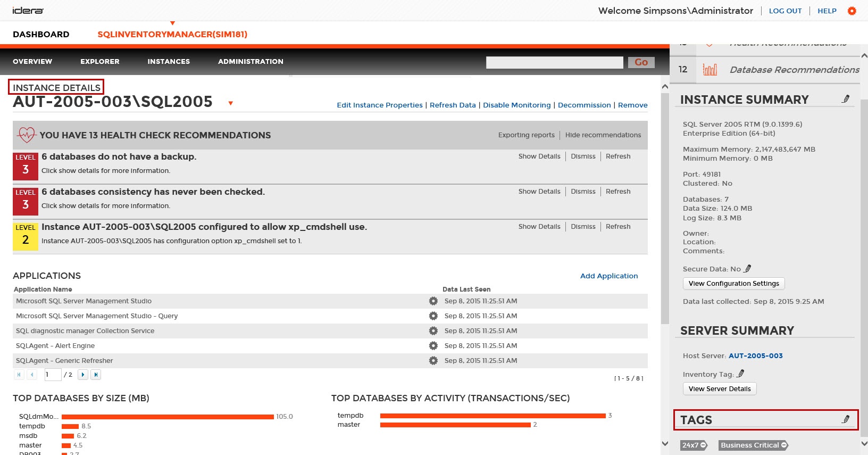Click the main content vertical scrollbar thumb
Screen dimensions: 868x455
coord(665,209)
